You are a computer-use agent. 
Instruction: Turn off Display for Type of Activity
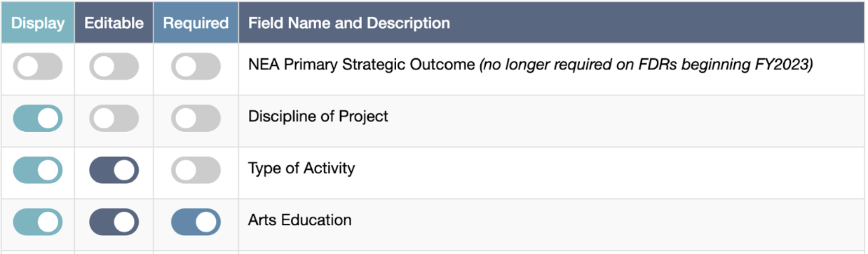click(38, 171)
